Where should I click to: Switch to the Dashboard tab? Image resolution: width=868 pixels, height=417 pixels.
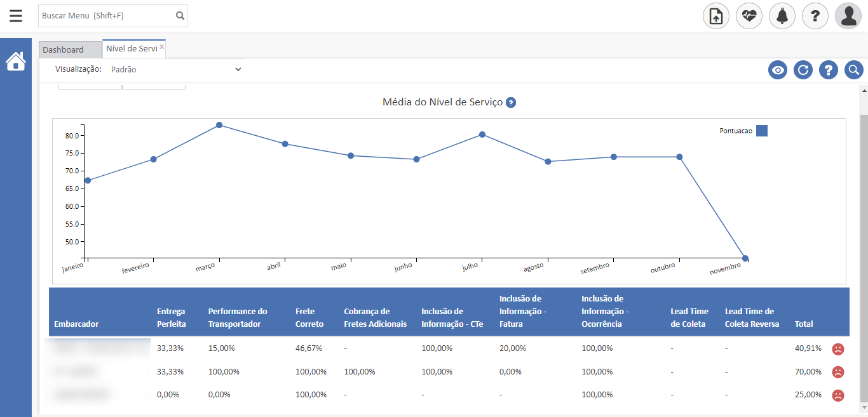(x=64, y=50)
